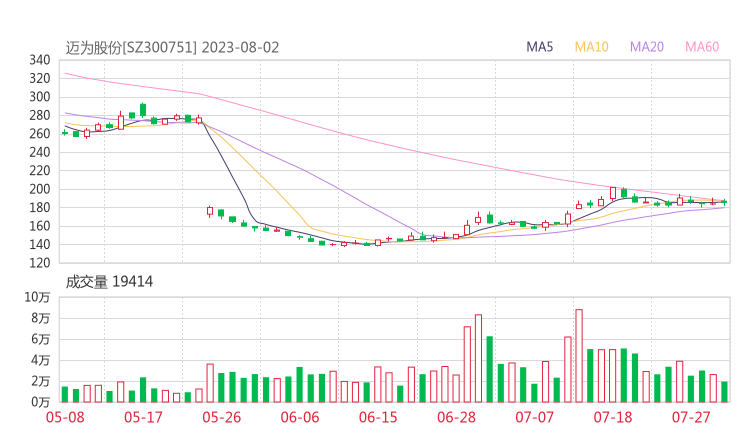Click the 220 price axis label
The width and height of the screenshot is (740, 440).
point(40,170)
